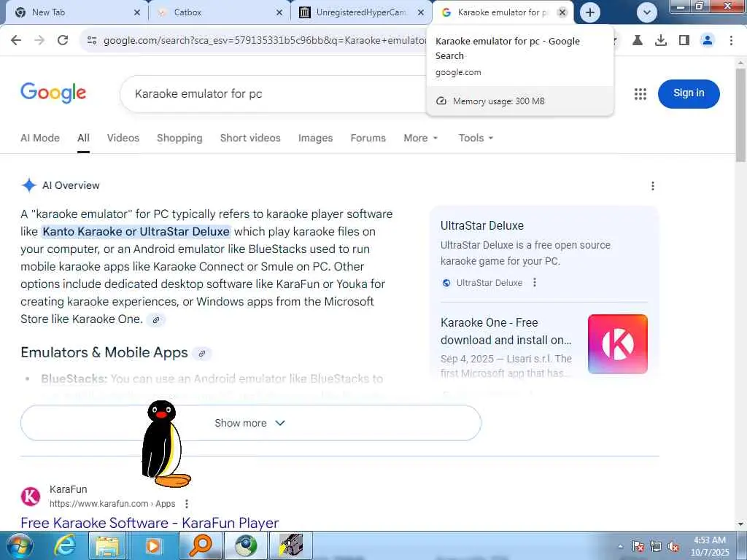Click the network tray icon
747x560 pixels.
click(x=656, y=547)
